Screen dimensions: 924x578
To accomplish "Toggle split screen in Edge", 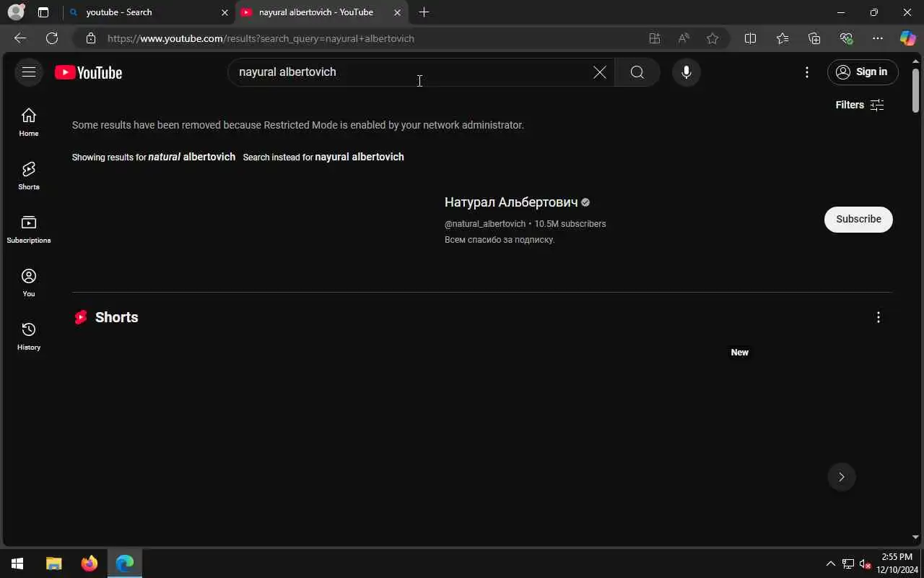I will [x=750, y=38].
